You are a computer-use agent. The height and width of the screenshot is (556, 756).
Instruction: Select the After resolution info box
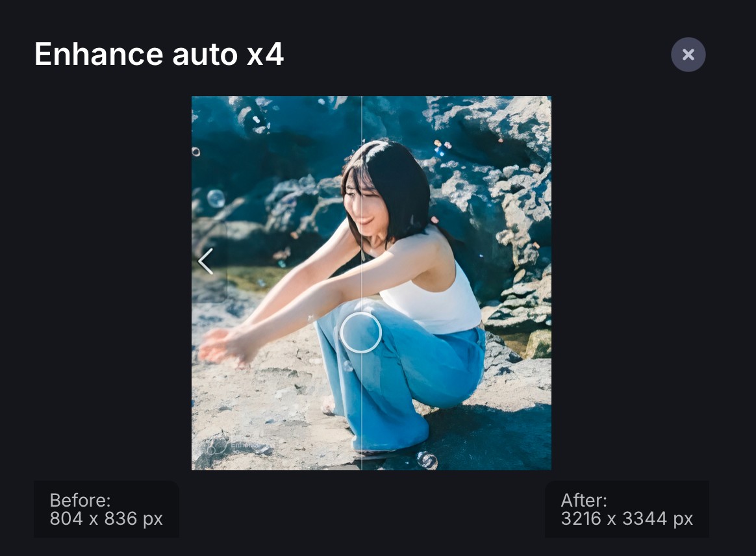[627, 509]
